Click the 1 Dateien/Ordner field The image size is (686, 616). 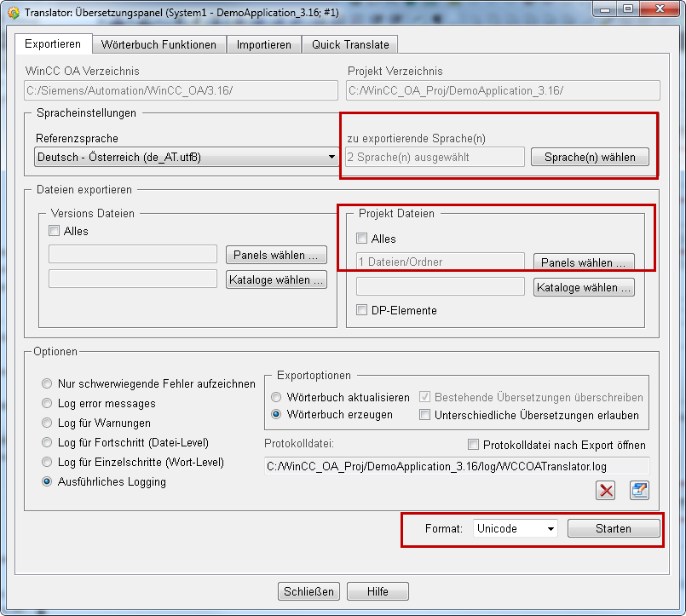point(441,262)
